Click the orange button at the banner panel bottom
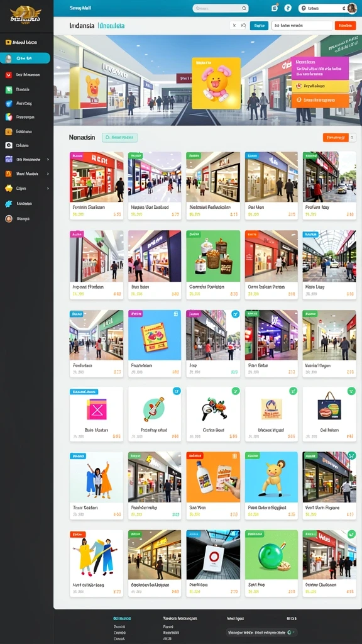The image size is (362, 644). click(320, 100)
